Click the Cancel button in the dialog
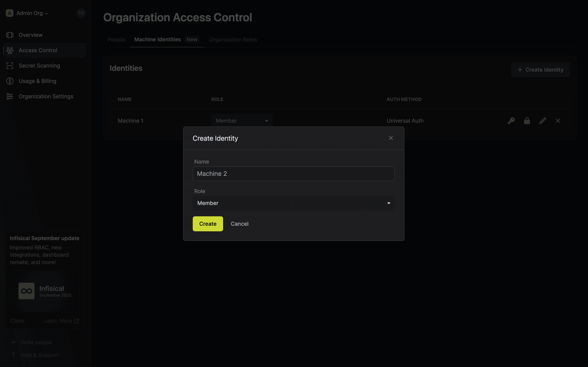This screenshot has height=367, width=588. click(240, 224)
